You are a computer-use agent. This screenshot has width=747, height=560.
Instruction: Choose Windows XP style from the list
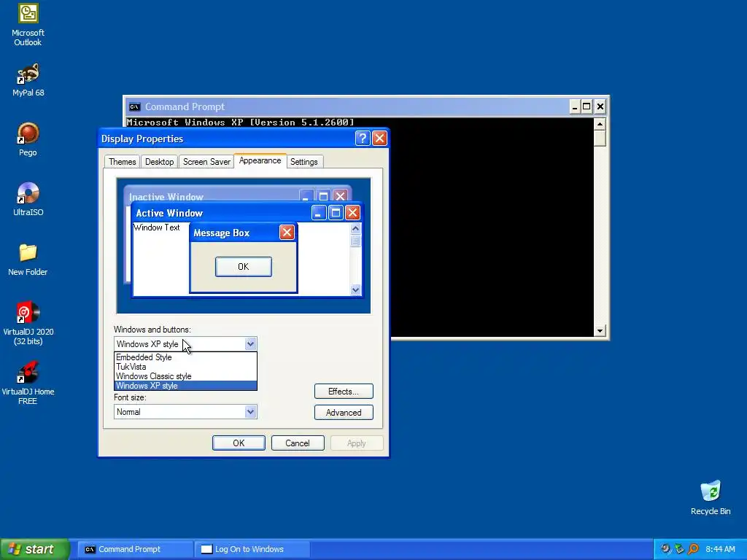click(x=186, y=386)
